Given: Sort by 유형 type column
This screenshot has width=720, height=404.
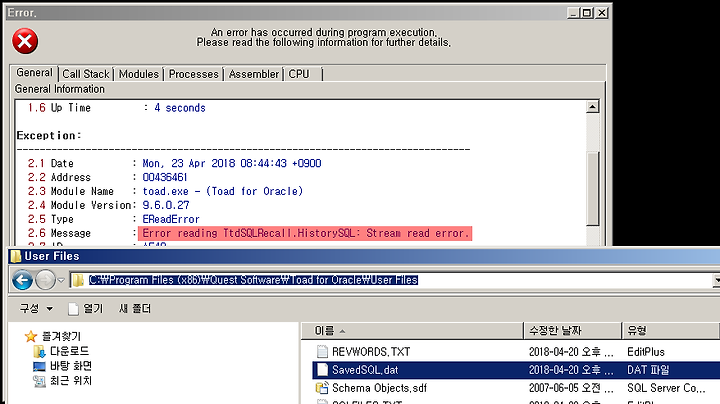Looking at the screenshot, I should click(670, 331).
